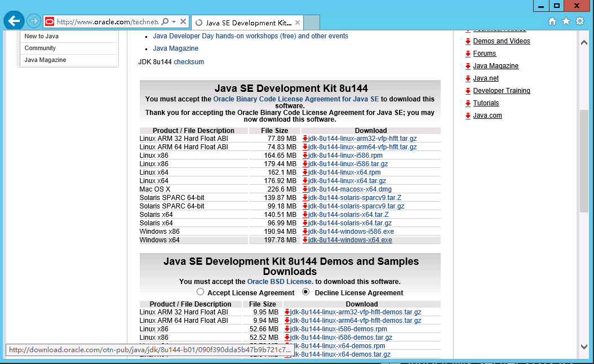Download jdk-8u144-windows-i586.exe file link
Viewport: 594px width, 364px height.
[x=351, y=232]
